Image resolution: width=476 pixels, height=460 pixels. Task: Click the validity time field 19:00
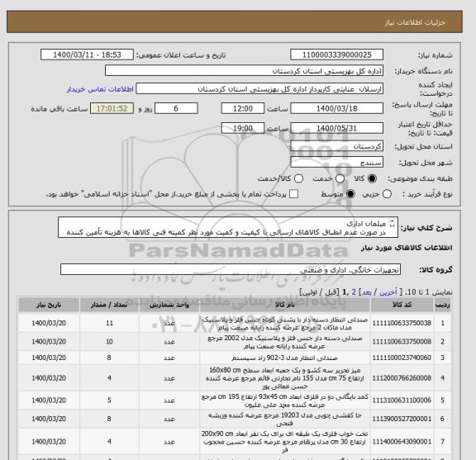243,128
